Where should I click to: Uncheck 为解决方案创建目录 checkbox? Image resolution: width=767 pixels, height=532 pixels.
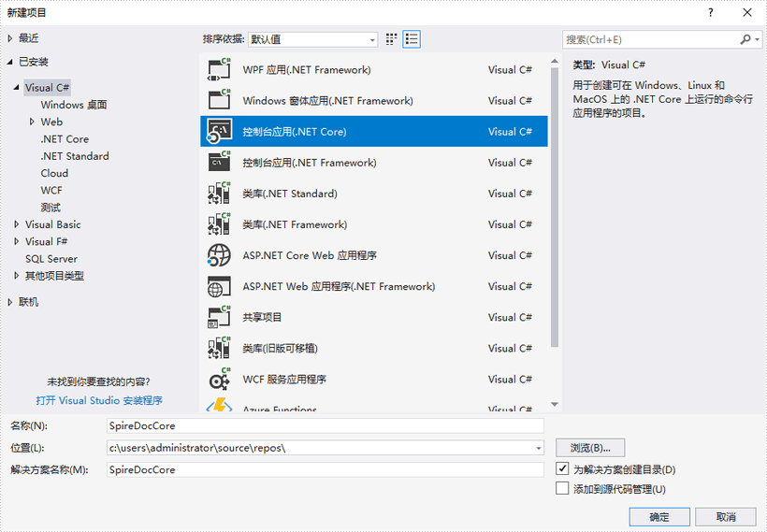(562, 468)
